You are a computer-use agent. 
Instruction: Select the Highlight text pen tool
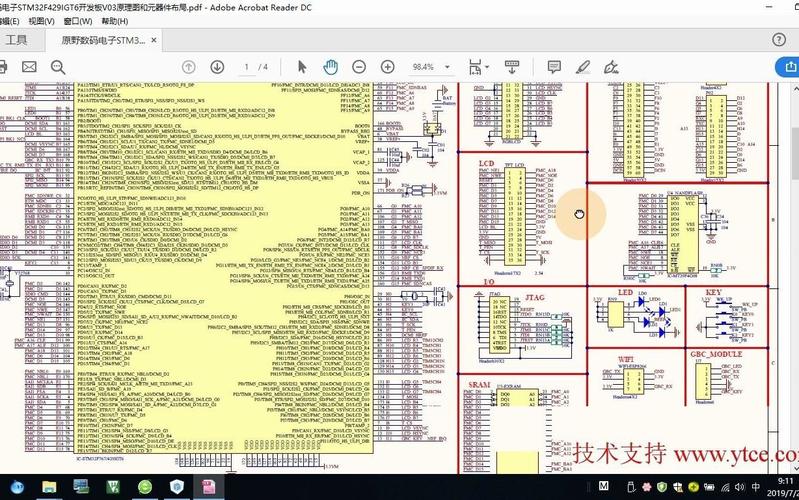(x=583, y=67)
